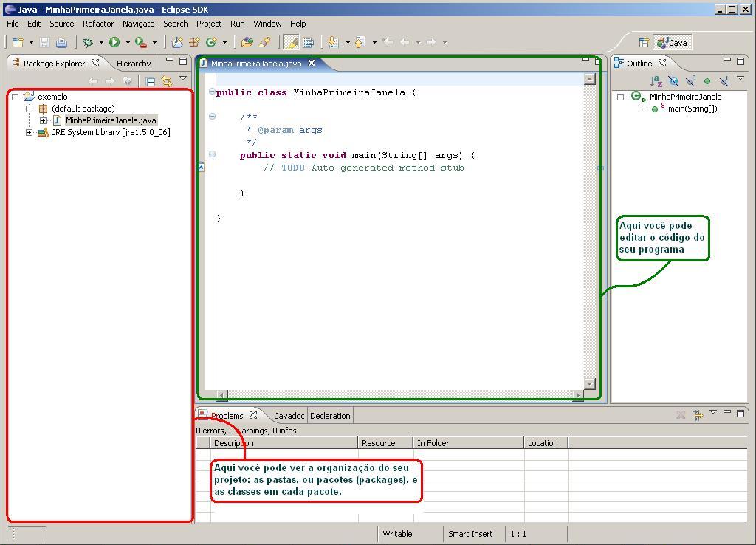The width and height of the screenshot is (756, 545).
Task: Close the Package Explorer view
Action: (95, 63)
